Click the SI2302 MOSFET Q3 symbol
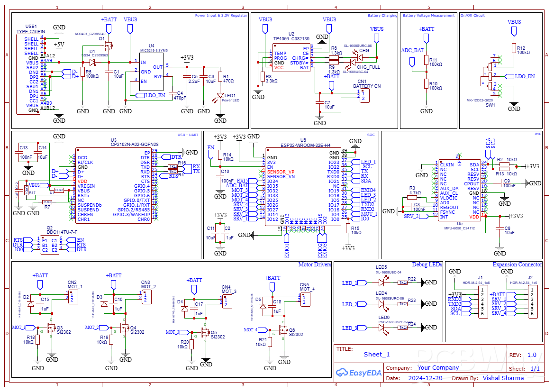 pyautogui.click(x=52, y=328)
